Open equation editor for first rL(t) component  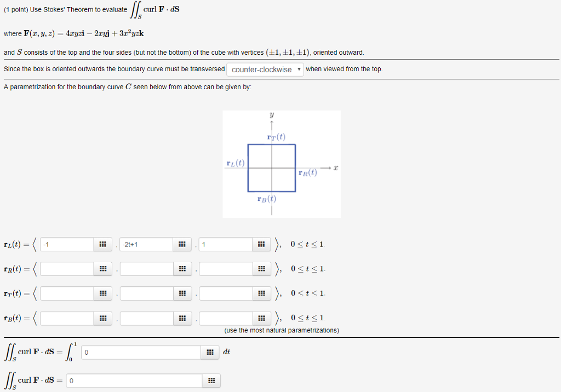click(x=102, y=244)
